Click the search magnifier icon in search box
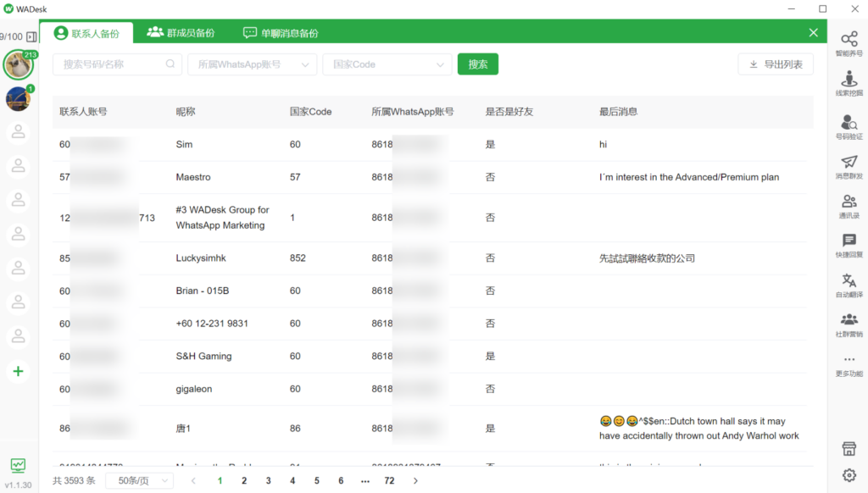Image resolution: width=868 pixels, height=493 pixels. (x=170, y=64)
